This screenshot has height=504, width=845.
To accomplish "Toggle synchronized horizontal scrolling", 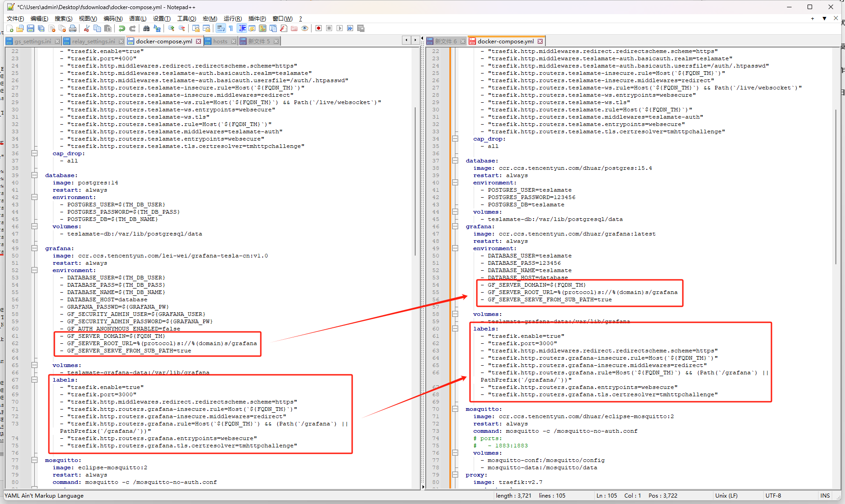I will 206,28.
